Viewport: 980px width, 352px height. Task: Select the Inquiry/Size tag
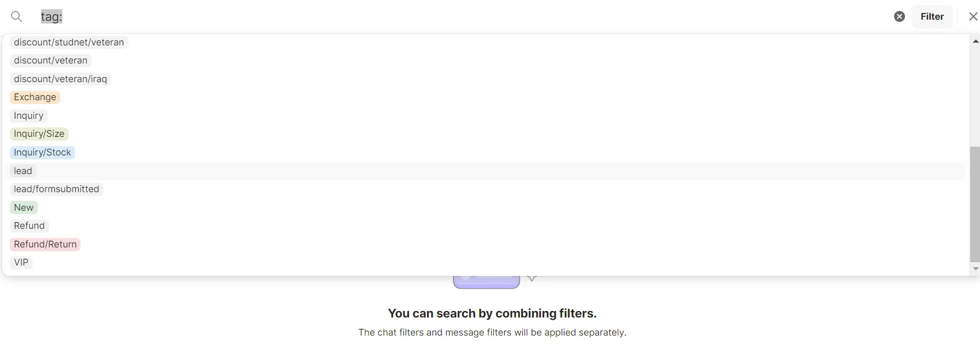click(x=39, y=134)
